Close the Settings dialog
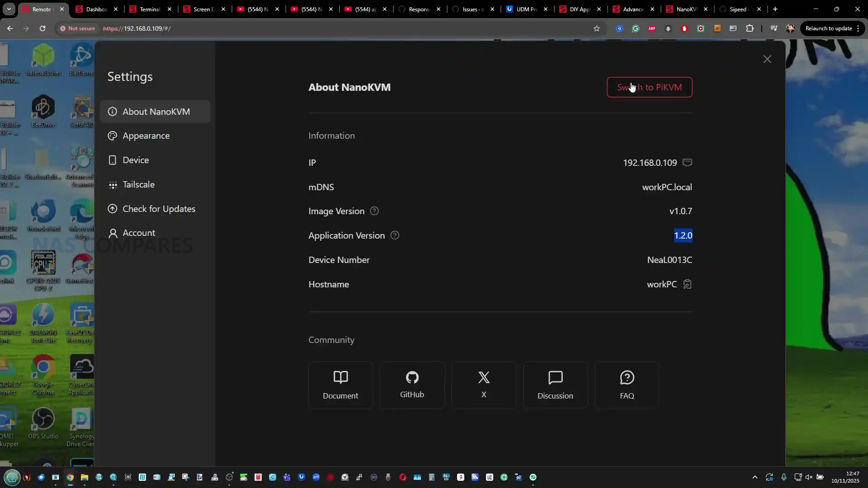Image resolution: width=868 pixels, height=488 pixels. [767, 59]
